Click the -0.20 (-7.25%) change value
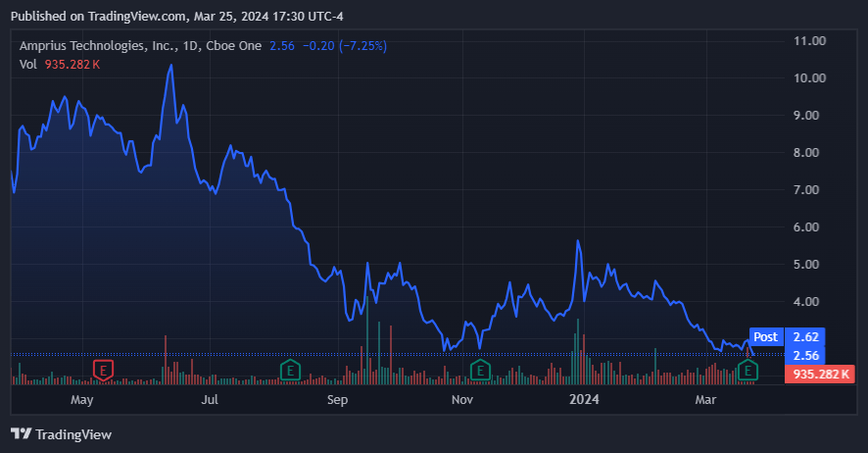The width and height of the screenshot is (868, 453). [344, 46]
